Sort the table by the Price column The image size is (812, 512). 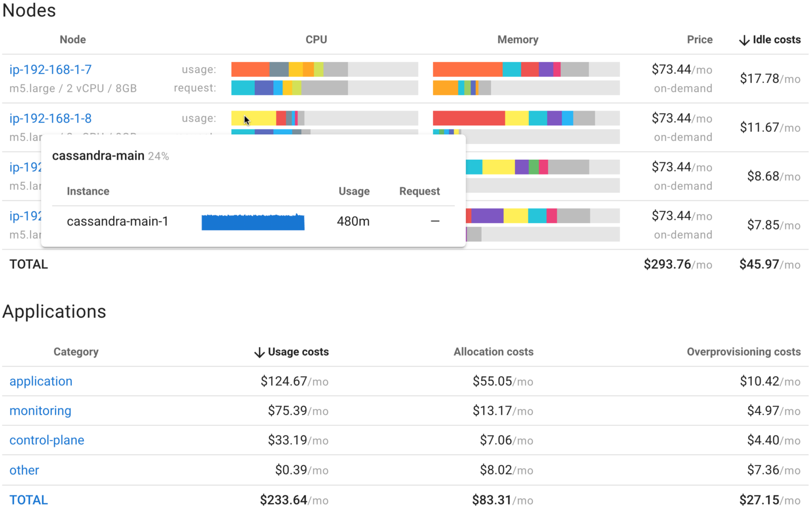pyautogui.click(x=699, y=40)
